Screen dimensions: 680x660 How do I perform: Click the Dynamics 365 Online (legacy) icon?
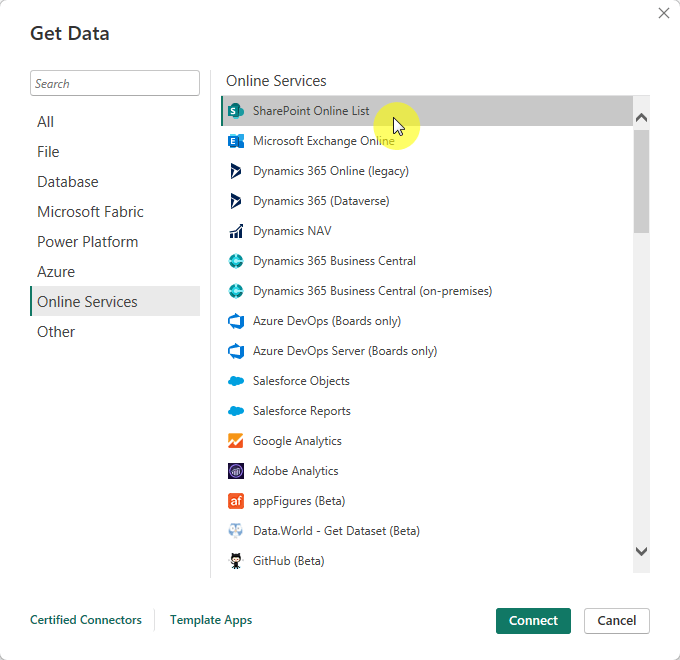pos(236,171)
